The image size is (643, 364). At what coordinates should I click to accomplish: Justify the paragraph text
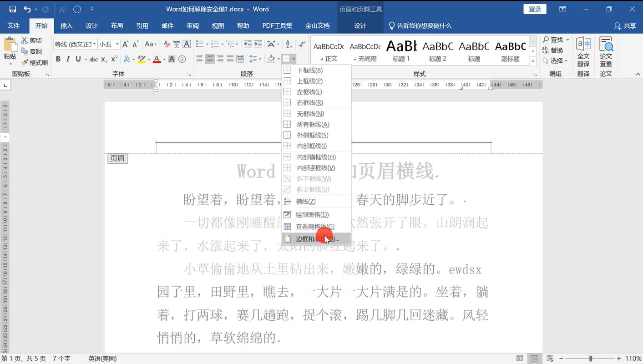pos(230,59)
